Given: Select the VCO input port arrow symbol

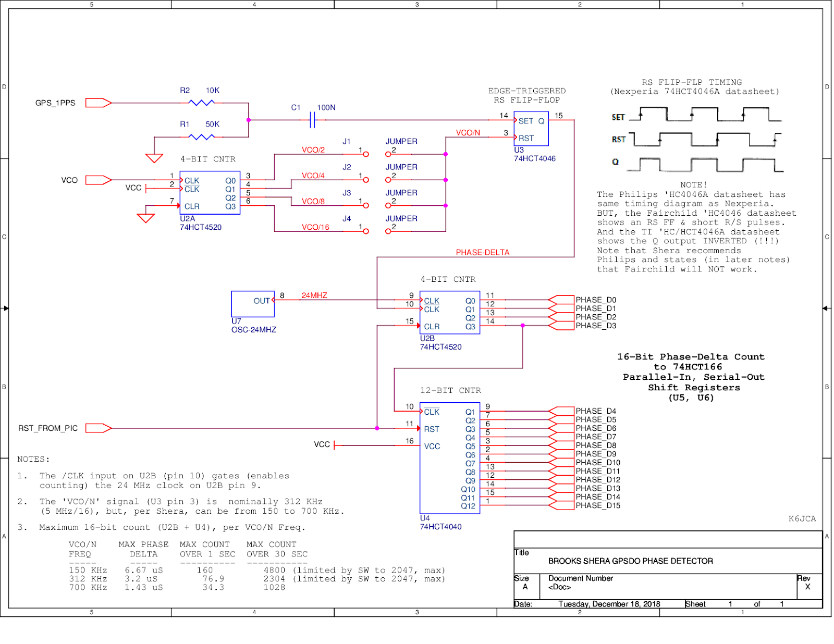Looking at the screenshot, I should (99, 180).
